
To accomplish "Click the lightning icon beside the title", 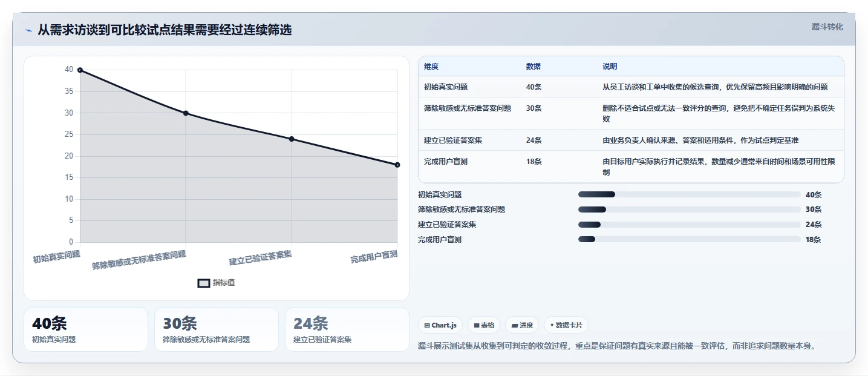I will 29,30.
